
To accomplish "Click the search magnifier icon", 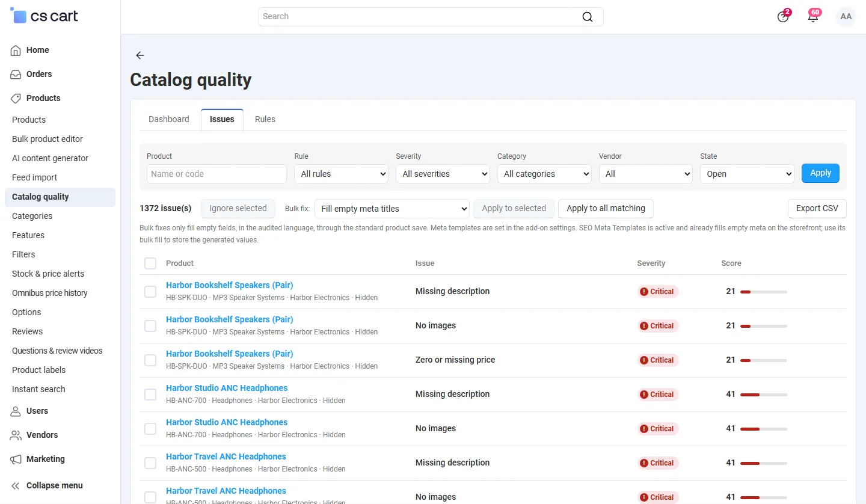I will click(588, 17).
